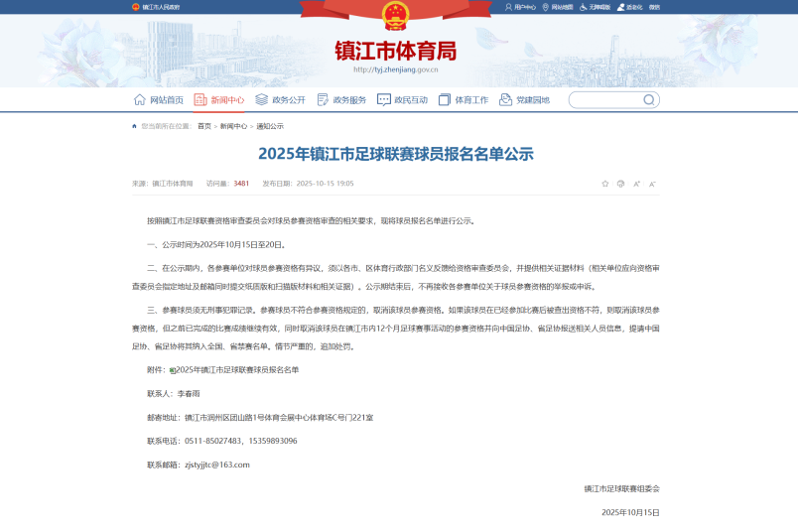Click the star favorite icon
The height and width of the screenshot is (532, 798).
click(x=605, y=184)
